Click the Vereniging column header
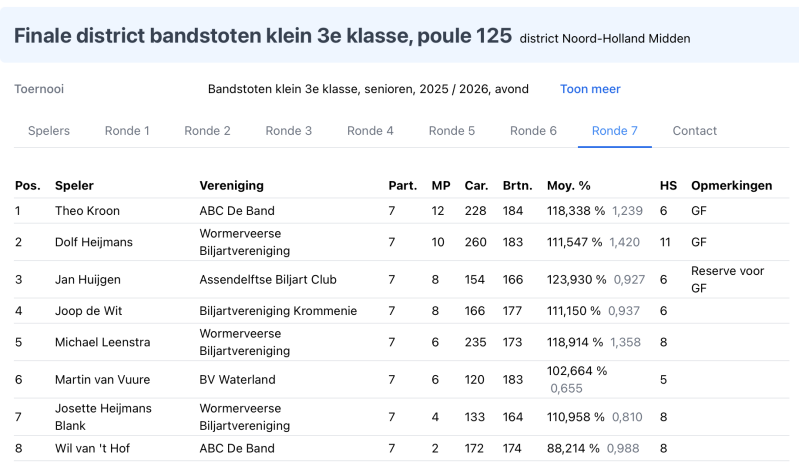Viewport: 799px width, 469px height. (231, 186)
